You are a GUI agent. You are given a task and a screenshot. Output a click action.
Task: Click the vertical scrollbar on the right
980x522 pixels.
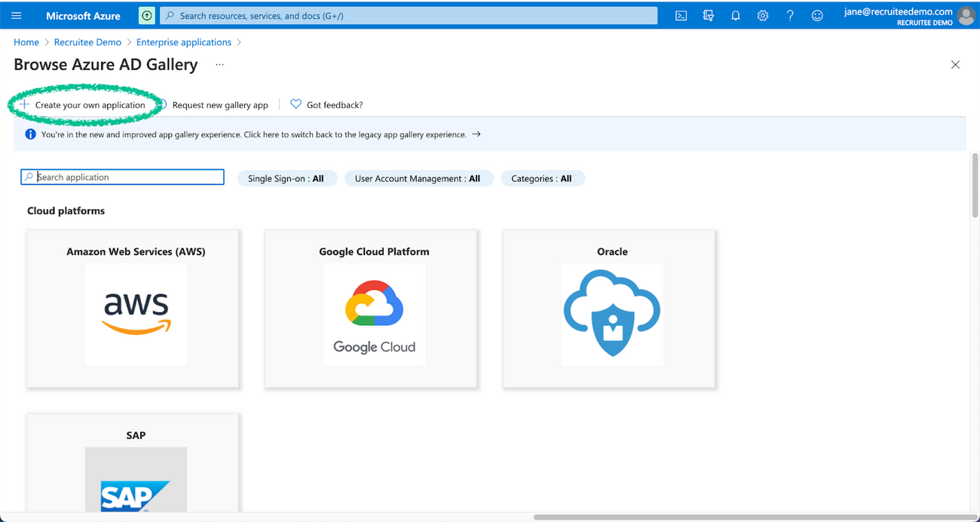click(x=975, y=185)
